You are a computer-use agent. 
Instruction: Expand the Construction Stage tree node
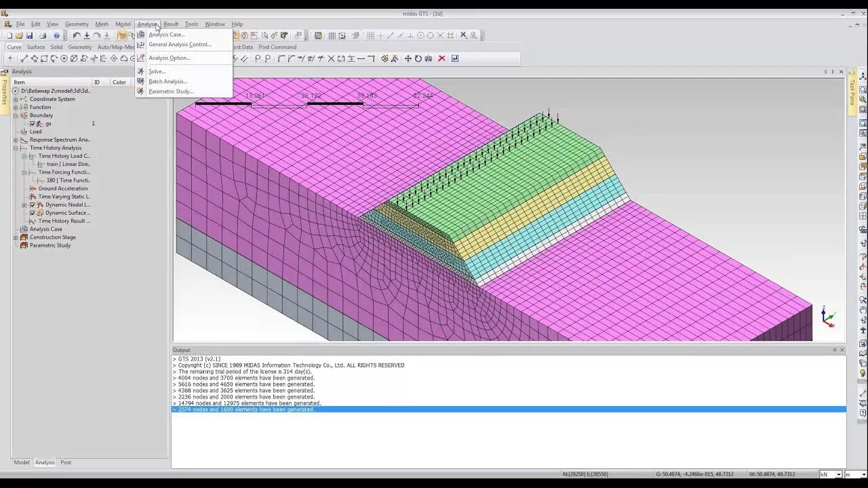[x=16, y=237]
